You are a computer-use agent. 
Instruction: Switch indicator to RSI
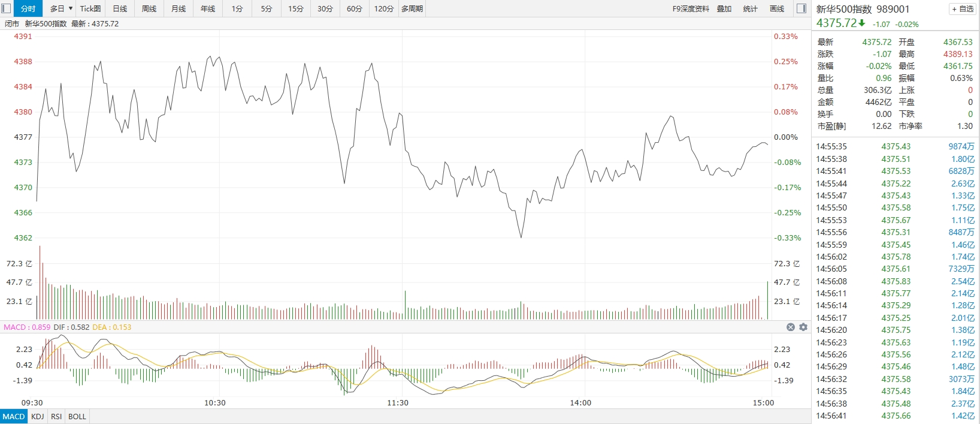pos(56,416)
